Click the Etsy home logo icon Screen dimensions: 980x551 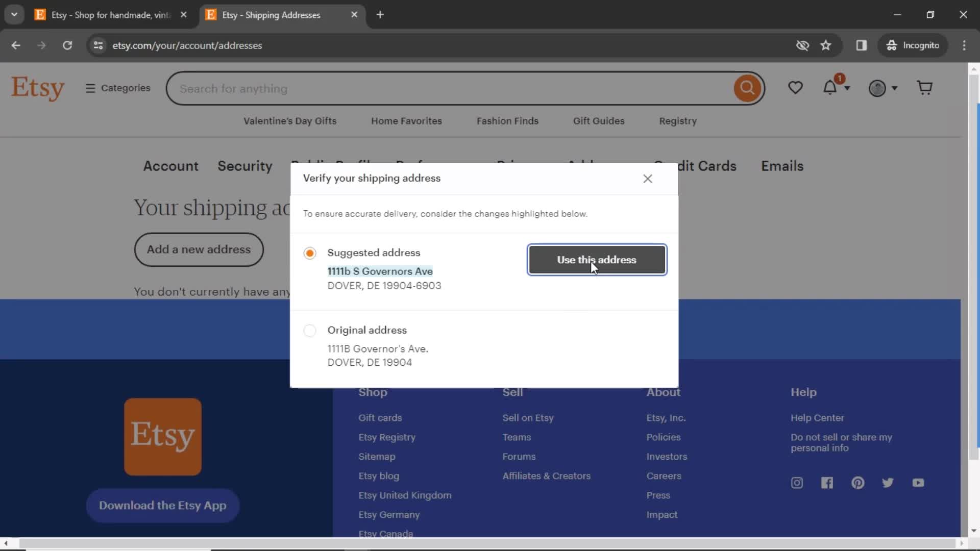point(38,88)
